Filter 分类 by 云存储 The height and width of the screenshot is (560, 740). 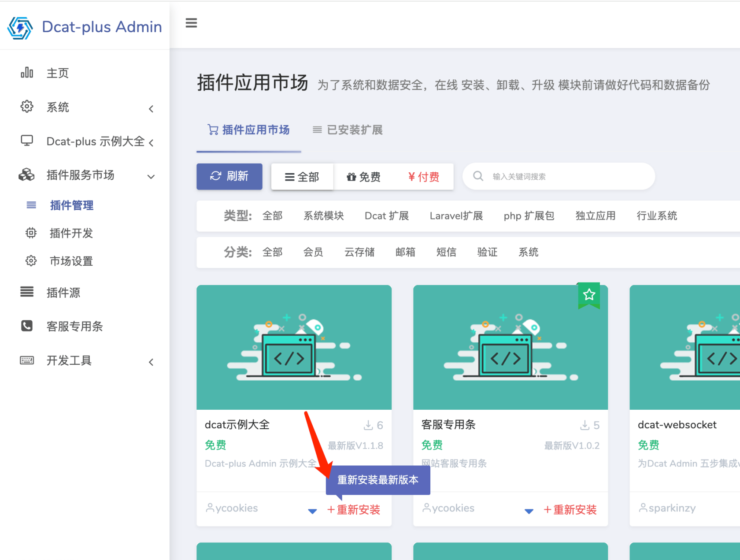(359, 252)
